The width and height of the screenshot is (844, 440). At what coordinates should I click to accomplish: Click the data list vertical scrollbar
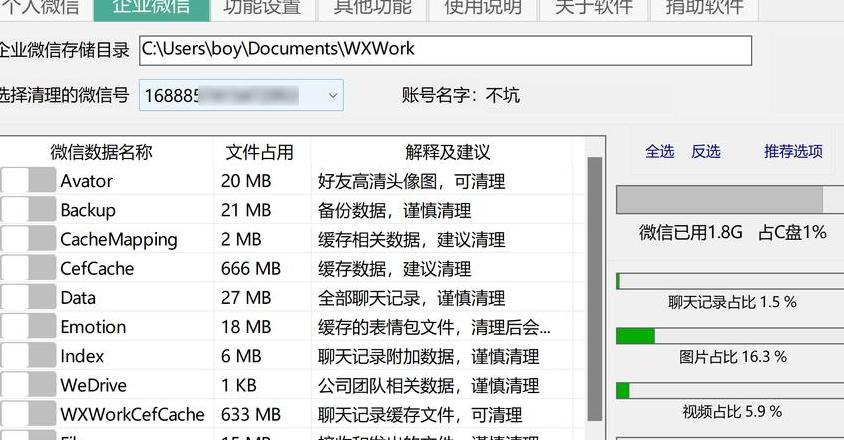point(595,288)
